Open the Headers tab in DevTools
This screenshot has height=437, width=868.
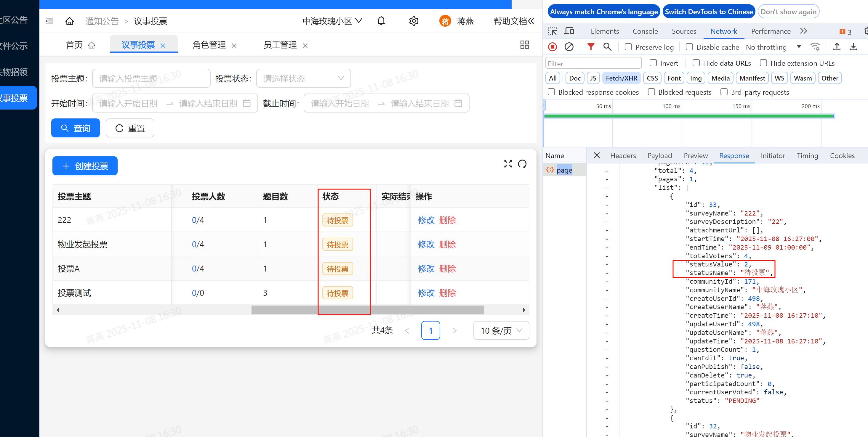pos(623,155)
